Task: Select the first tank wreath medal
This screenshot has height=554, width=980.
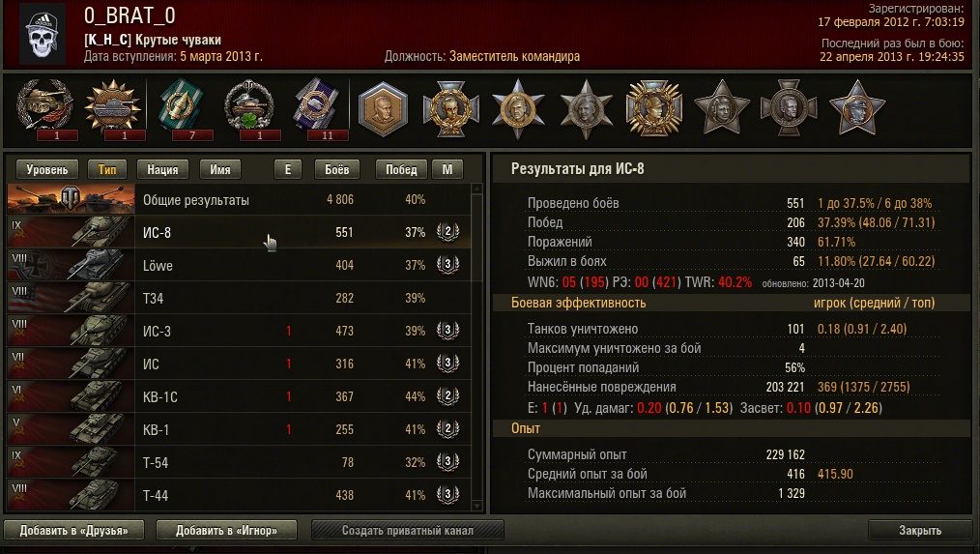Action: coord(45,106)
